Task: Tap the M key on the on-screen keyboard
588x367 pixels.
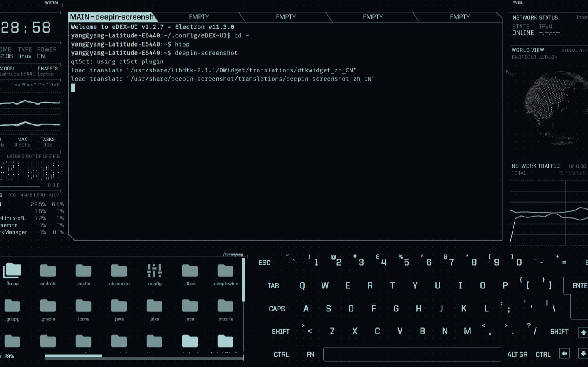Action: tap(467, 331)
